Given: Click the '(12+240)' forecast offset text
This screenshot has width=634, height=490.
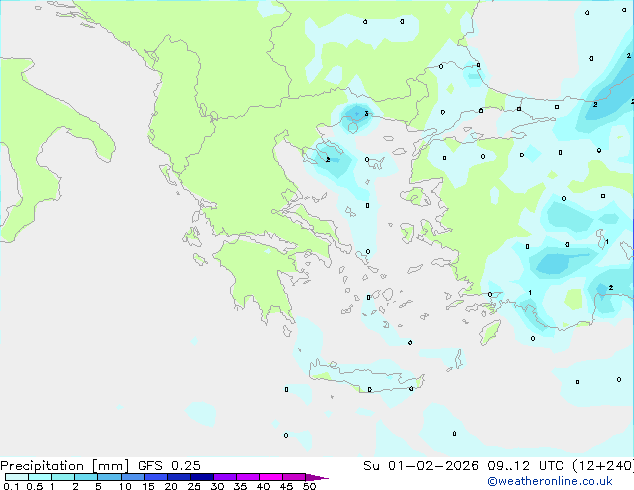Looking at the screenshot, I should [x=603, y=465].
